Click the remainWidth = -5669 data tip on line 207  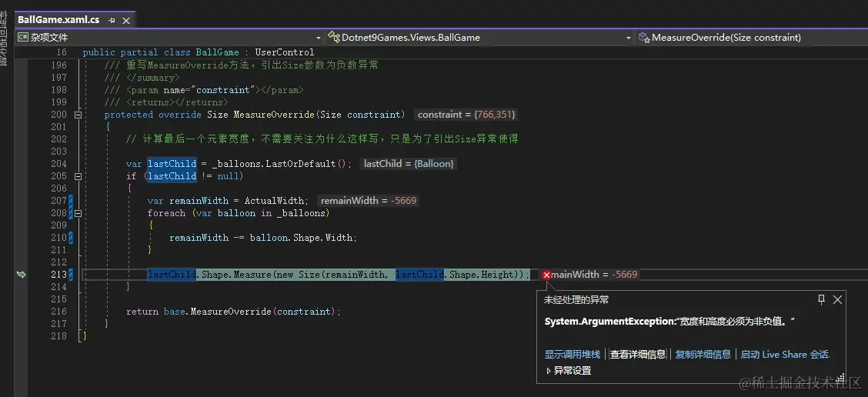coord(368,201)
